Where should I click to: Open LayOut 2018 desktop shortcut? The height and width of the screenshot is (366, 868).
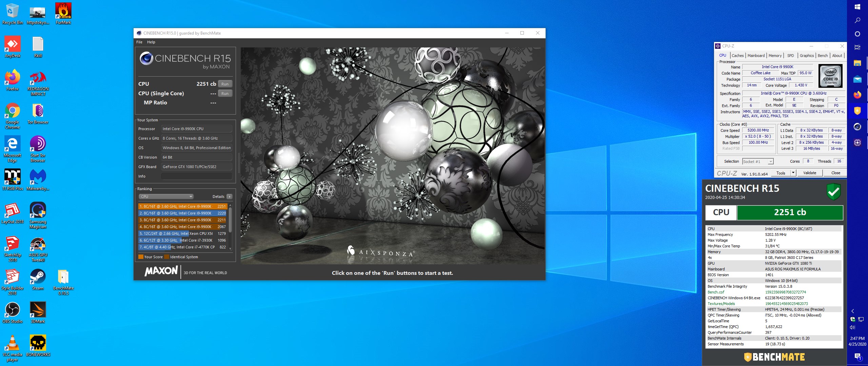pyautogui.click(x=12, y=213)
